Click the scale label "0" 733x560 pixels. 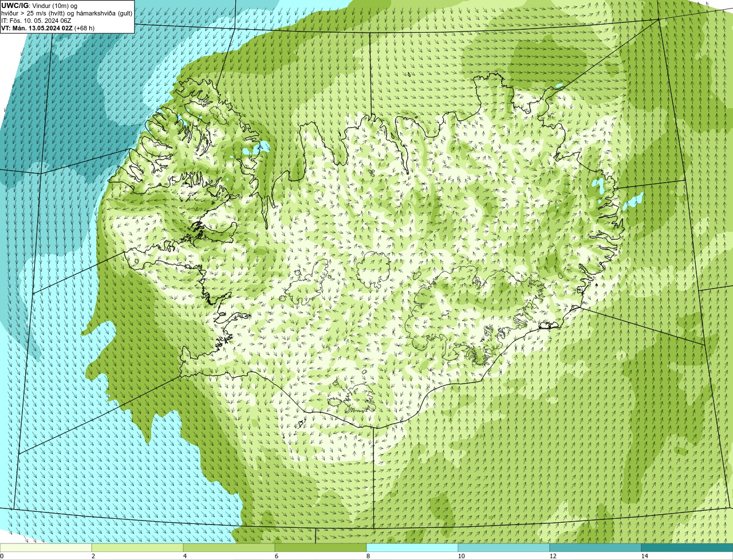pos(2,556)
